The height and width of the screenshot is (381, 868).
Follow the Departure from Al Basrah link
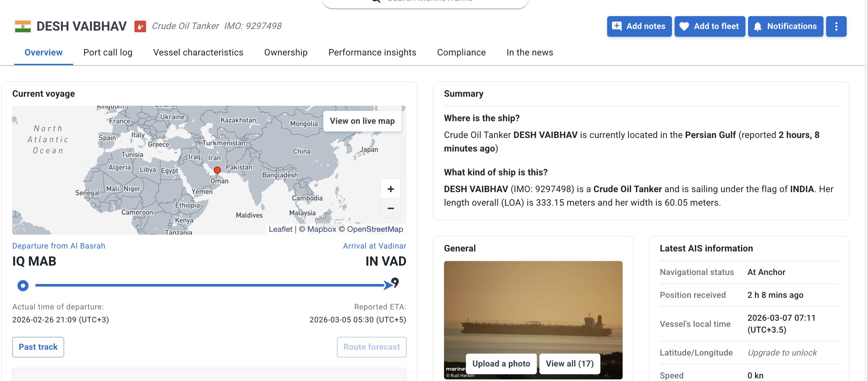click(59, 246)
